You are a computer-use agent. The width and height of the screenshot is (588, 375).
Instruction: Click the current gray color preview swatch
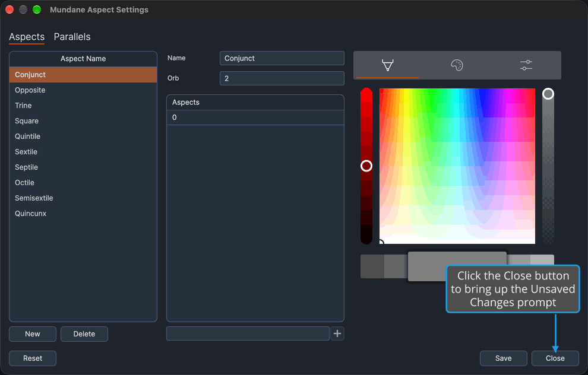[x=457, y=266]
